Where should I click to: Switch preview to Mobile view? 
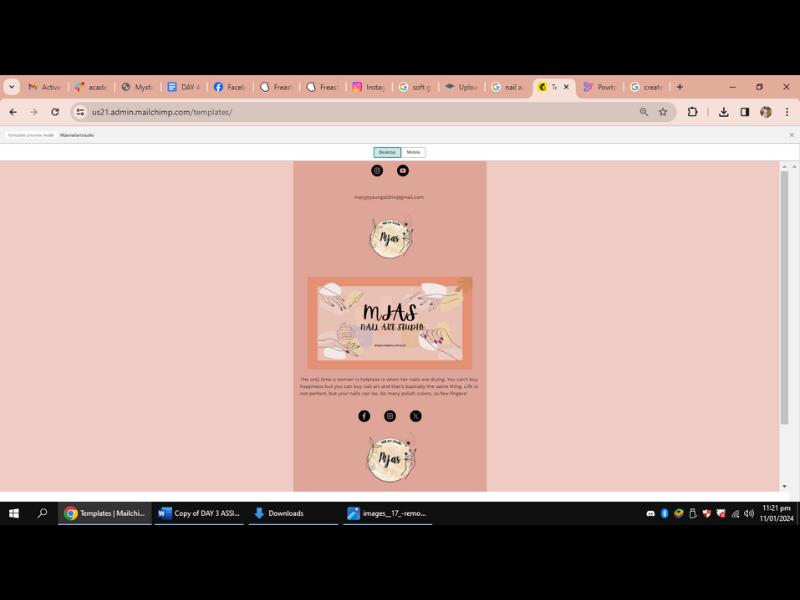(413, 152)
